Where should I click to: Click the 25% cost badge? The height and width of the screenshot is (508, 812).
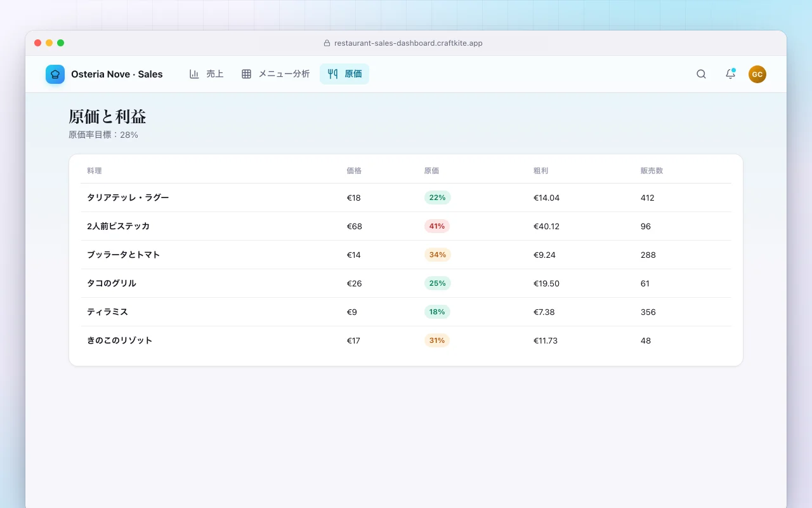[437, 283]
